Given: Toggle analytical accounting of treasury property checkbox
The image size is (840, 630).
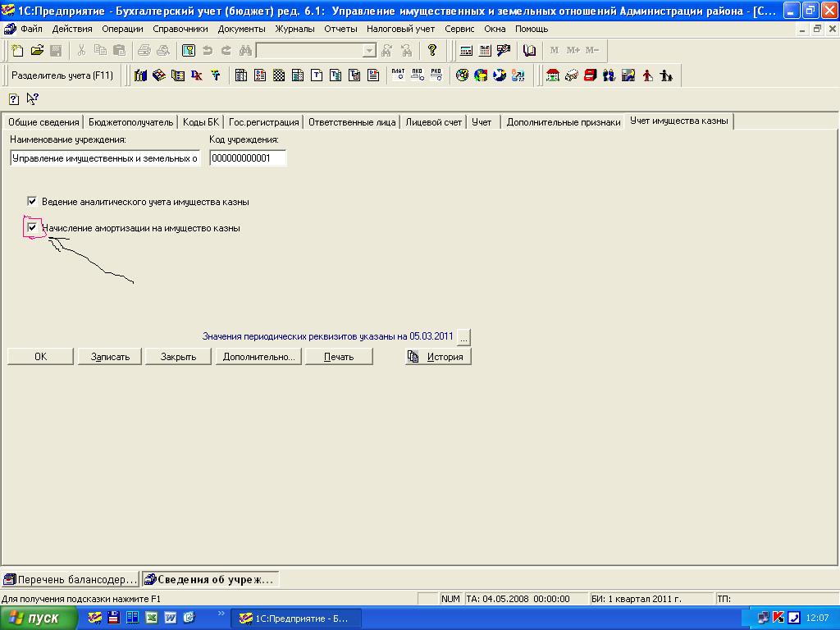Looking at the screenshot, I should coord(32,201).
